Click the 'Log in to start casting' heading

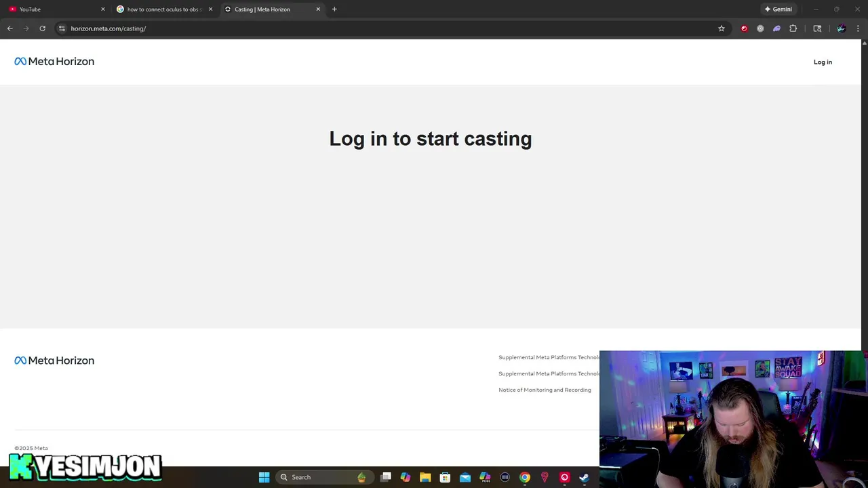[431, 138]
